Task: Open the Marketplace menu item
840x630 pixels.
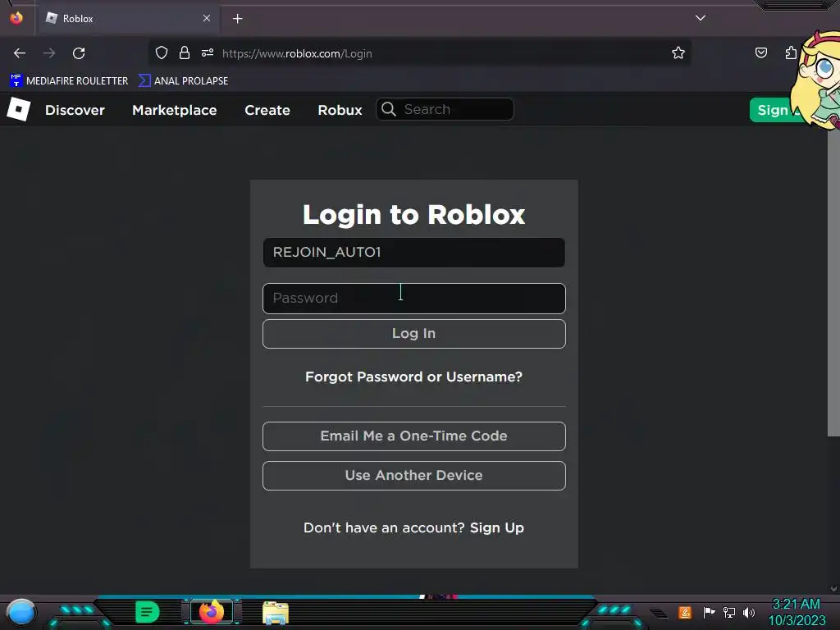Action: (x=175, y=110)
